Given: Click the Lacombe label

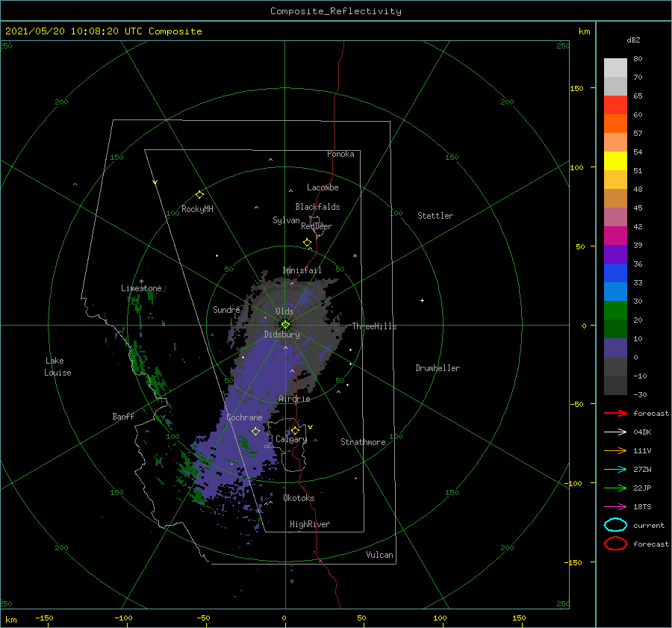Looking at the screenshot, I should pos(323,187).
